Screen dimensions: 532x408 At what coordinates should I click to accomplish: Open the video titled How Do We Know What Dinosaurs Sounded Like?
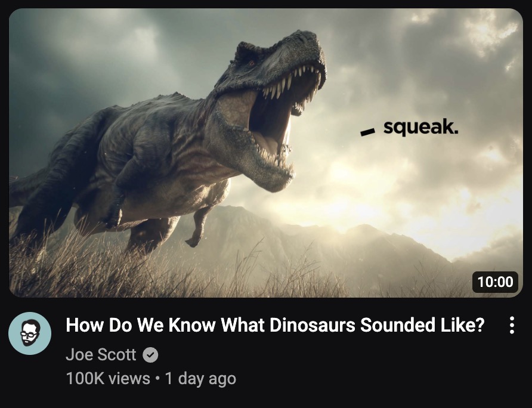[274, 326]
